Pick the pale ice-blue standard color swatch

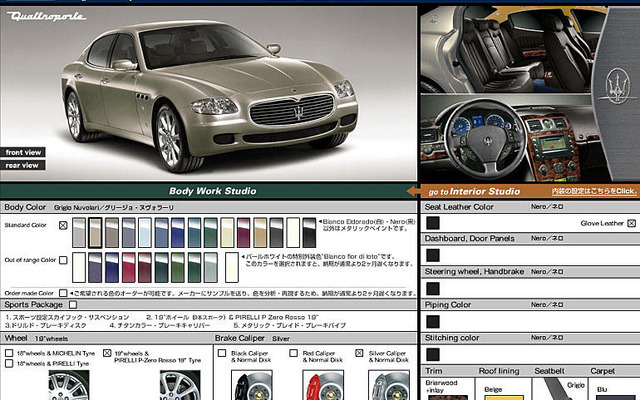144,233
